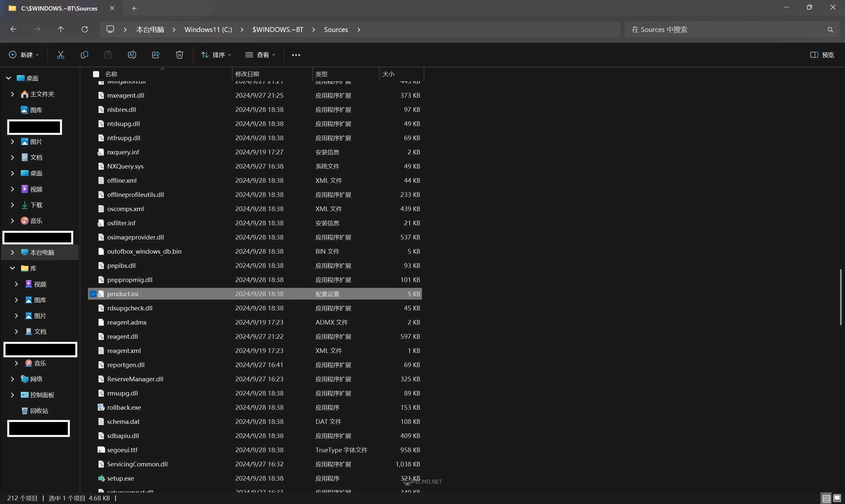This screenshot has width=845, height=504.
Task: Select the offline.xml file
Action: [255, 181]
